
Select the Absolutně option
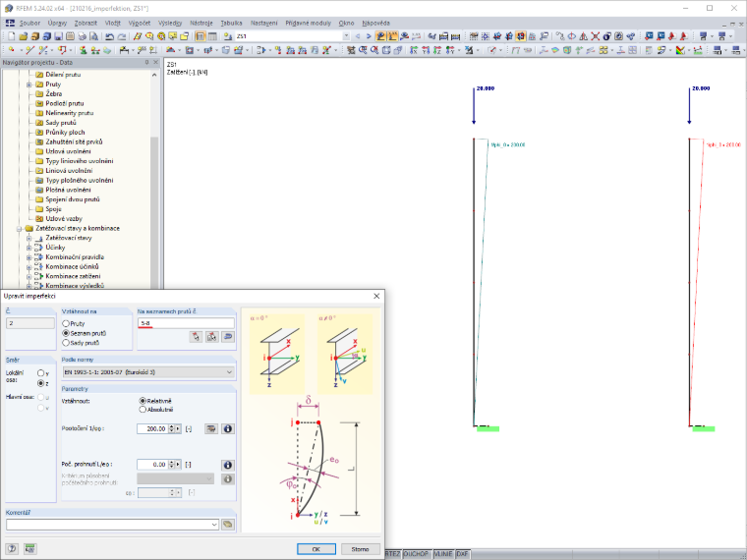click(143, 410)
